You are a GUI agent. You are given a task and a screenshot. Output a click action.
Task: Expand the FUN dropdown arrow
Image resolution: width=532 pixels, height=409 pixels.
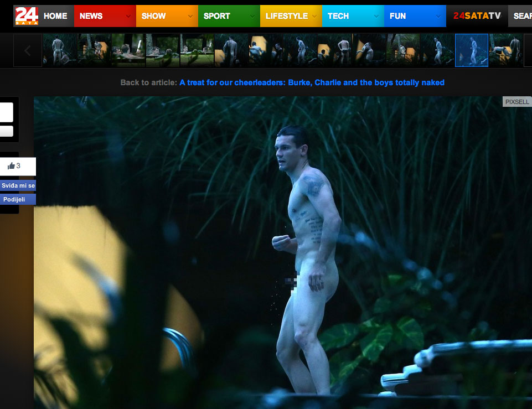tap(438, 16)
